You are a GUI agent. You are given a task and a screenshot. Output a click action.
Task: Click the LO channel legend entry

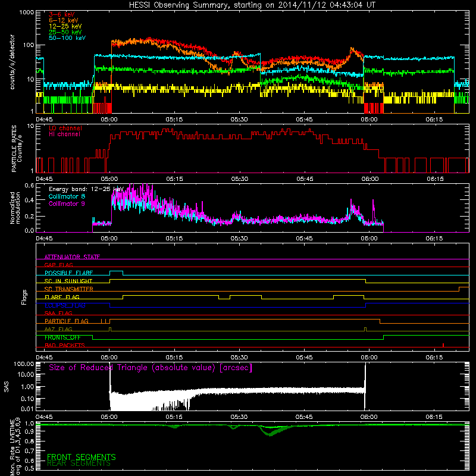coord(65,128)
